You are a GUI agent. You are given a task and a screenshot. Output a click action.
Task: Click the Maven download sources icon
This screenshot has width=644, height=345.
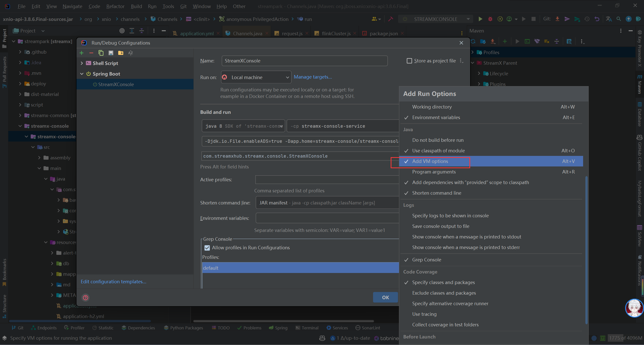coord(493,42)
